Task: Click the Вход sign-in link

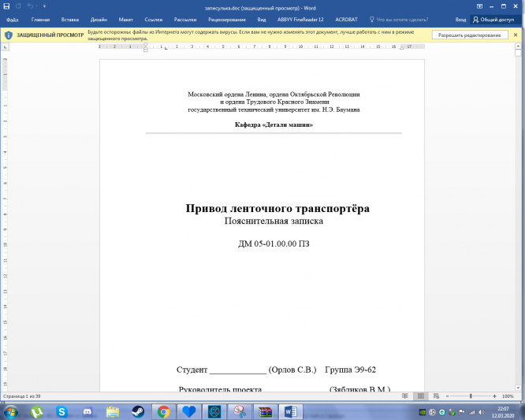Action: pos(460,20)
